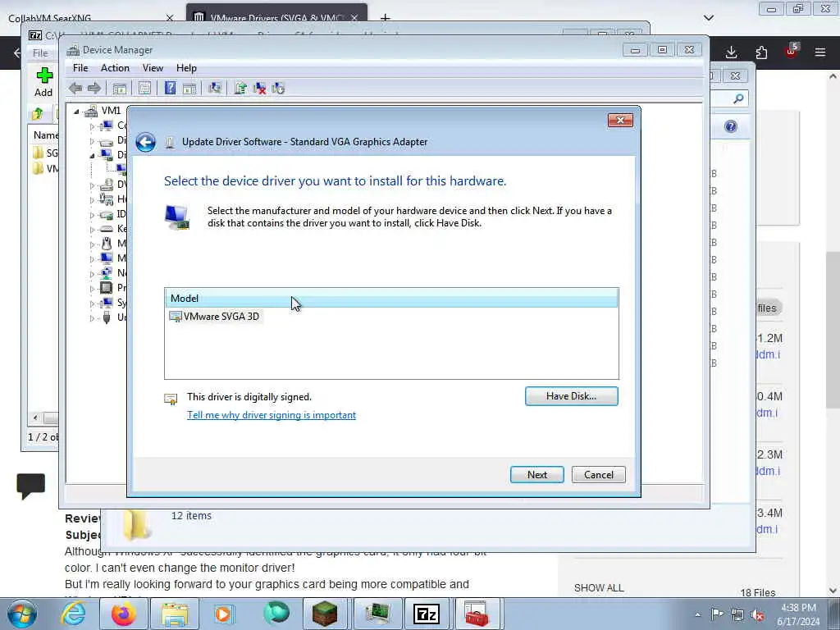Screen dimensions: 840x630
Task: Open the Windows Start orb
Action: 22,614
